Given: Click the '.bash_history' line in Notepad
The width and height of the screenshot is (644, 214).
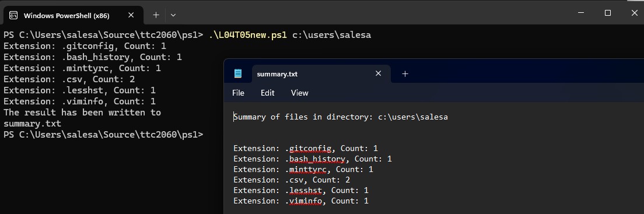Looking at the screenshot, I should (x=313, y=159).
